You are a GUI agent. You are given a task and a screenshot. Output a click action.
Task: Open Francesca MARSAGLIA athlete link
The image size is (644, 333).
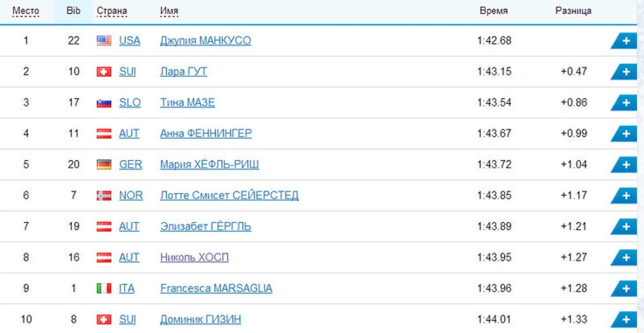point(216,288)
